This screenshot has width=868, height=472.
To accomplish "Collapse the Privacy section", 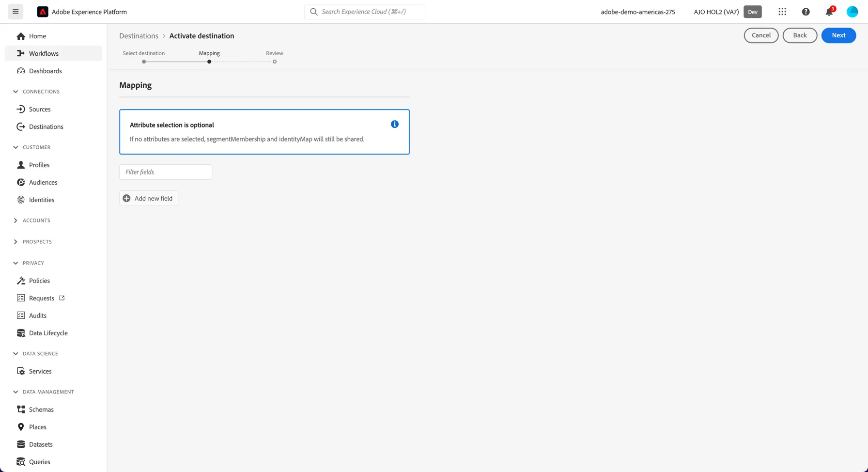I will [15, 263].
